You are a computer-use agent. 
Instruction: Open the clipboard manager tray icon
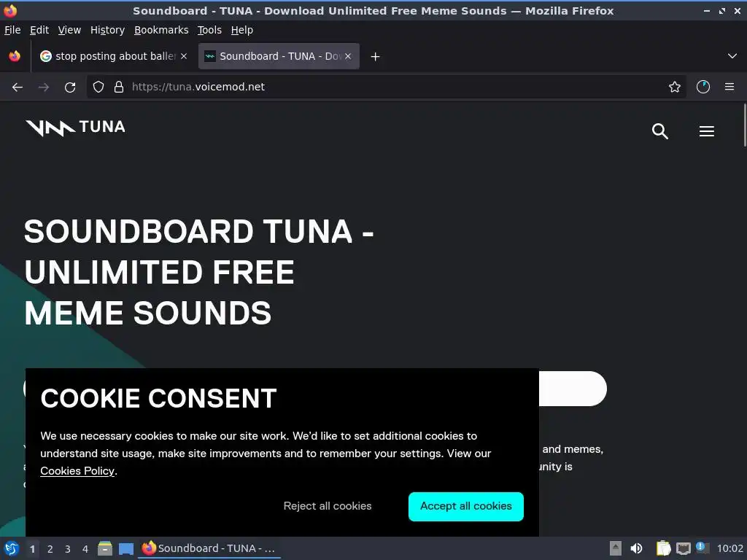(663, 548)
